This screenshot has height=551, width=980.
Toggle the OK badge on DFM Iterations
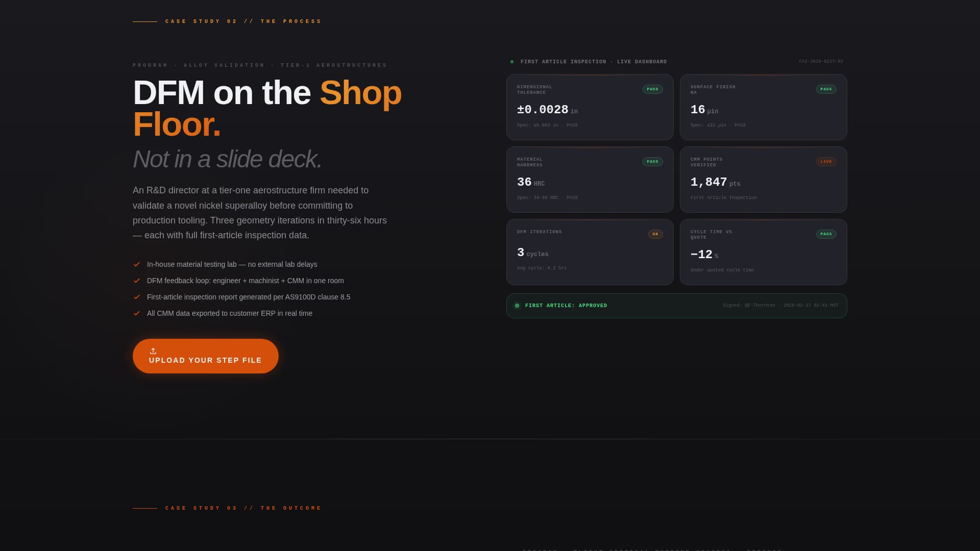click(x=655, y=234)
